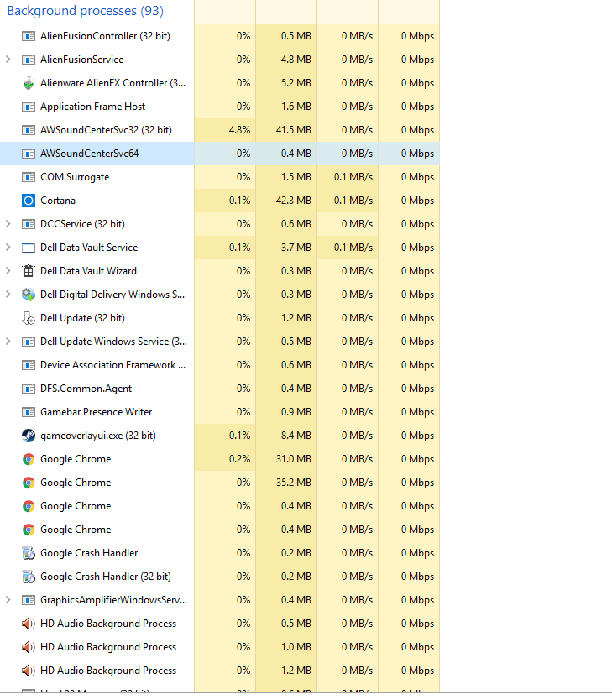Click the 1.6 MB memory value
The image size is (612, 700).
[296, 107]
